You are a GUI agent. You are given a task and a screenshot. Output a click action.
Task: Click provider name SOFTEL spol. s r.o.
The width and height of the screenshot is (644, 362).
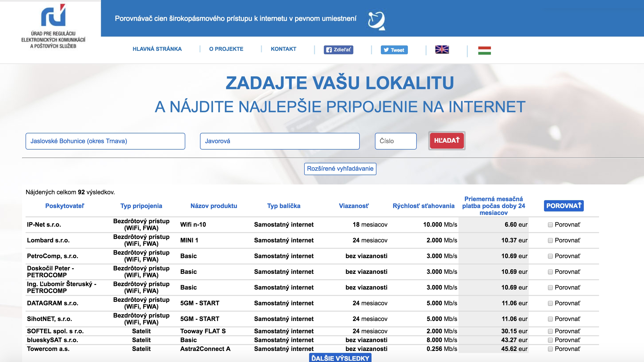(x=55, y=331)
